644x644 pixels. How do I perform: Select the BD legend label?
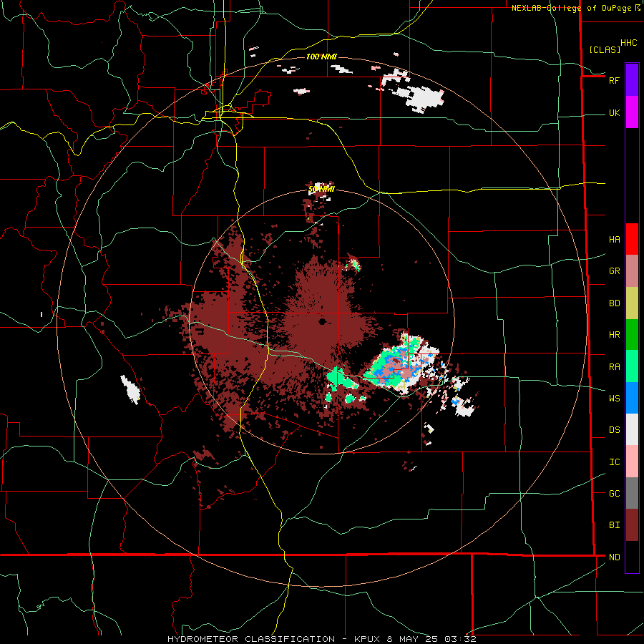[614, 303]
